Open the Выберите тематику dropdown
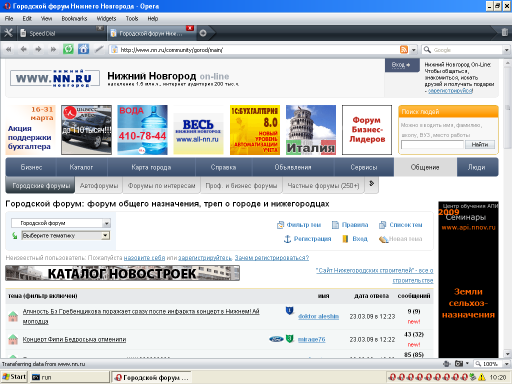 [x=105, y=236]
